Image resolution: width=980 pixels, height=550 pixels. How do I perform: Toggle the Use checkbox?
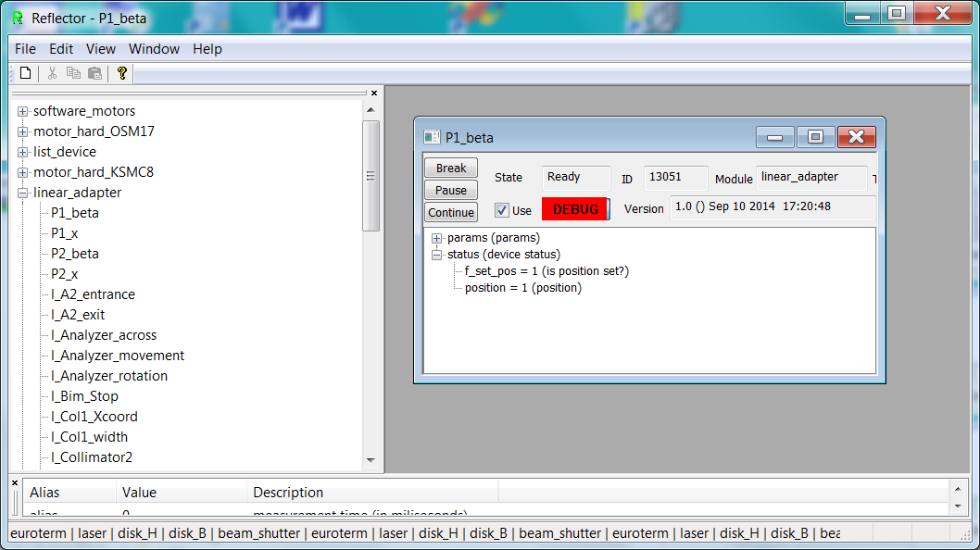502,210
